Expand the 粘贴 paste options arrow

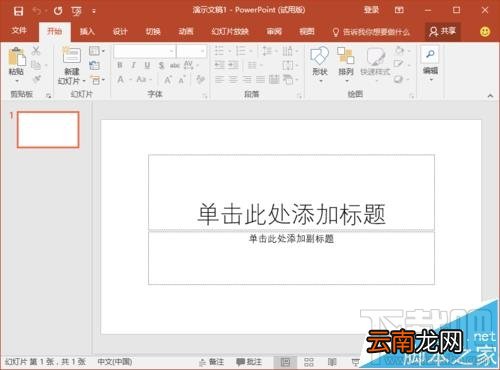coord(17,81)
